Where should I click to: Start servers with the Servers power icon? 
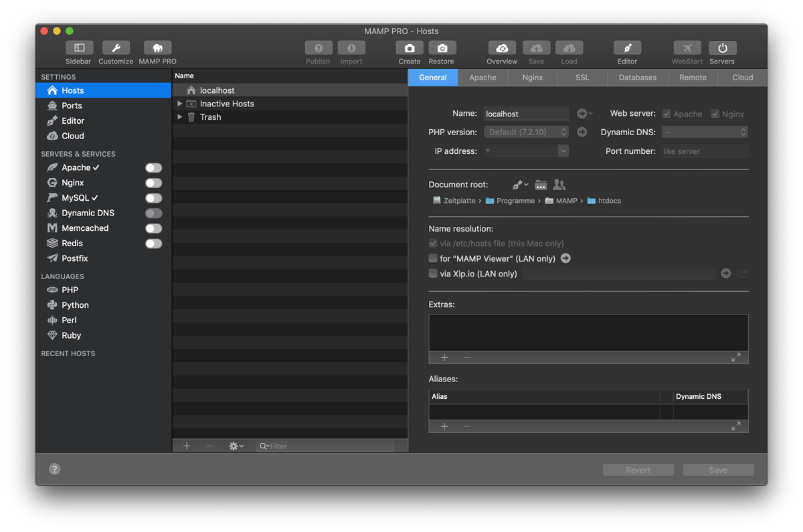coord(723,48)
